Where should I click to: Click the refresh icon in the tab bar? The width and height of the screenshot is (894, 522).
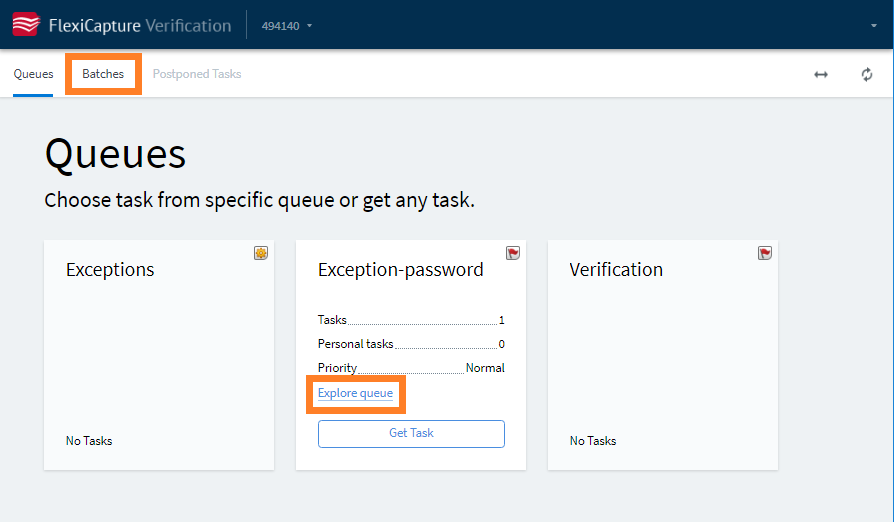click(867, 75)
